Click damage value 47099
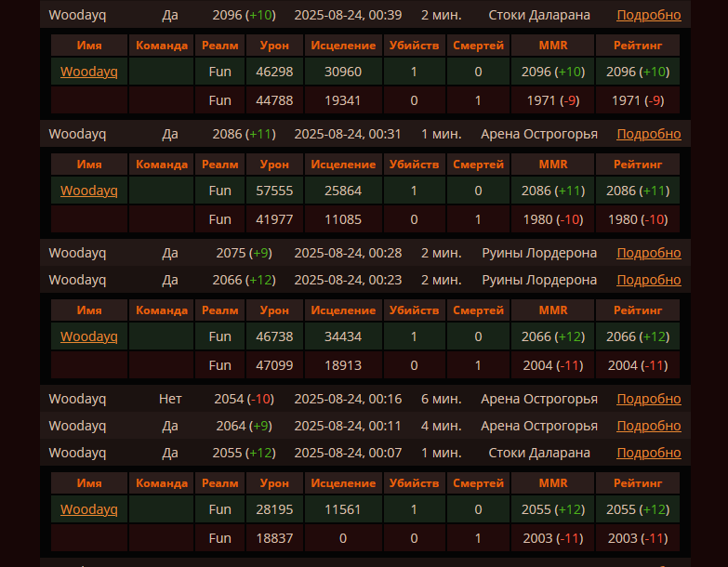728x567 pixels. click(274, 365)
